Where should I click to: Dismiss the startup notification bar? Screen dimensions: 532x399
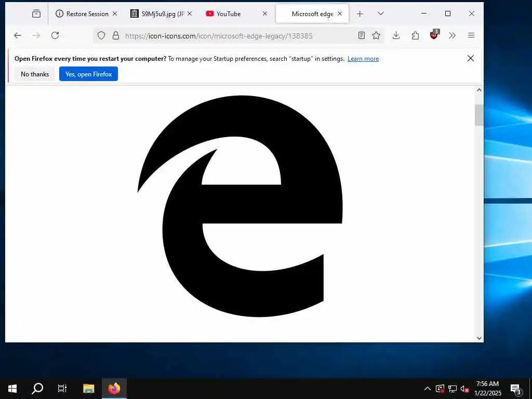click(x=470, y=58)
